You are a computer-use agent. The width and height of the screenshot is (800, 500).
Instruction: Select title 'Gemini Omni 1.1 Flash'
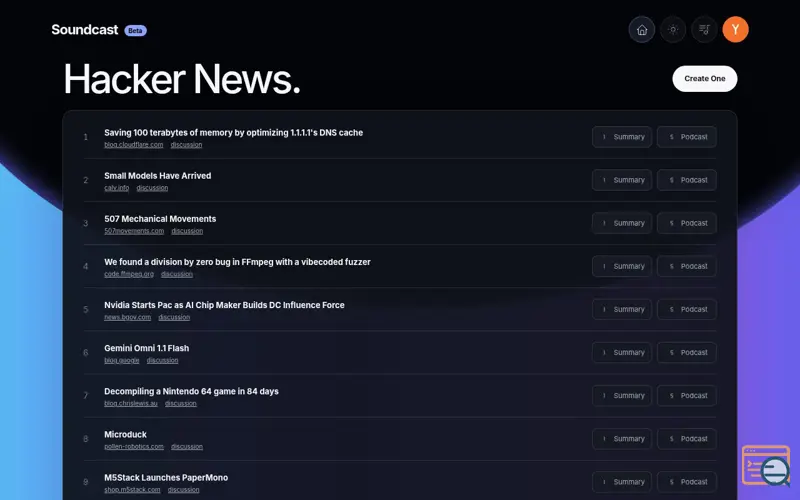[x=146, y=348]
